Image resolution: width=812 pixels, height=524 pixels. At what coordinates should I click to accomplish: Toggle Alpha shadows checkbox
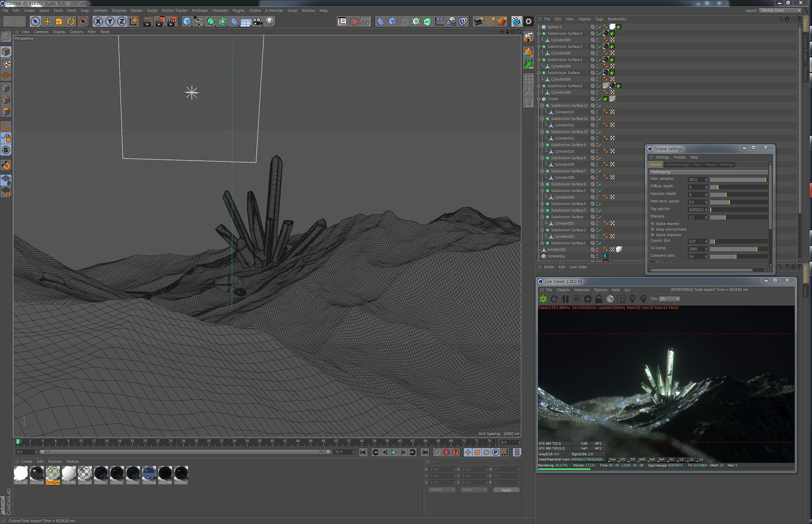[x=653, y=235]
